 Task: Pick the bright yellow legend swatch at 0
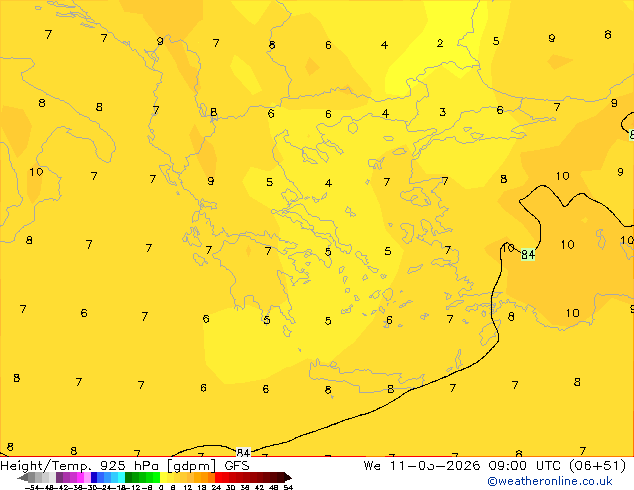point(163,477)
